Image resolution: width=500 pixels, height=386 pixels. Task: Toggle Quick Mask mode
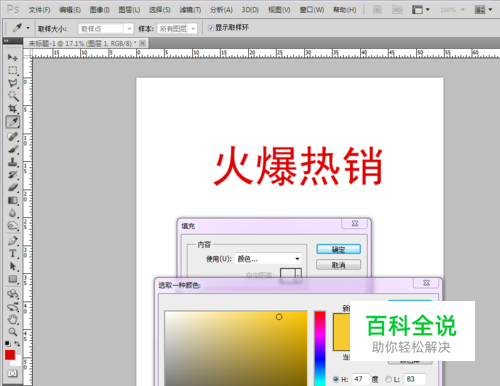[13, 373]
